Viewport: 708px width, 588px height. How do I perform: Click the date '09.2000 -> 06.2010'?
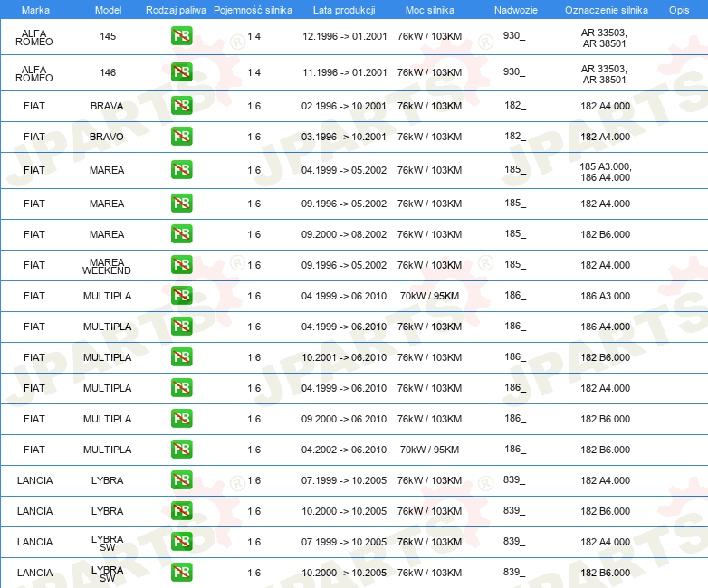click(x=344, y=419)
